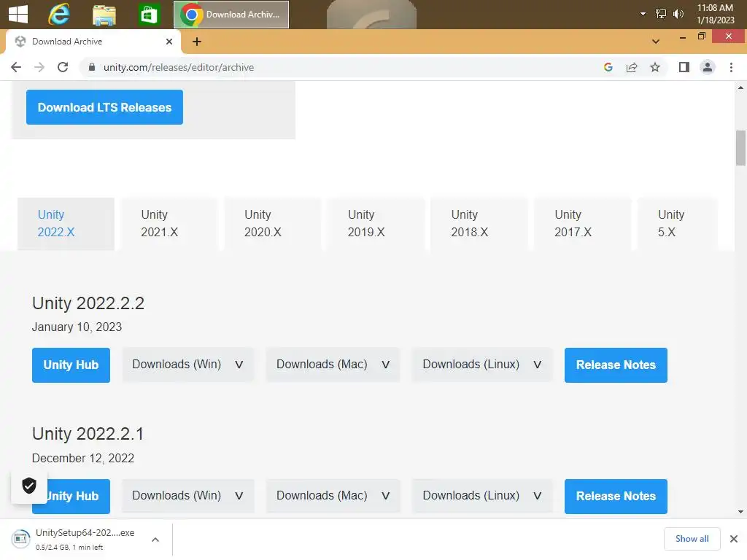Open Unity Hub for 2022.2.2
Screen dimensions: 747x560
71,365
